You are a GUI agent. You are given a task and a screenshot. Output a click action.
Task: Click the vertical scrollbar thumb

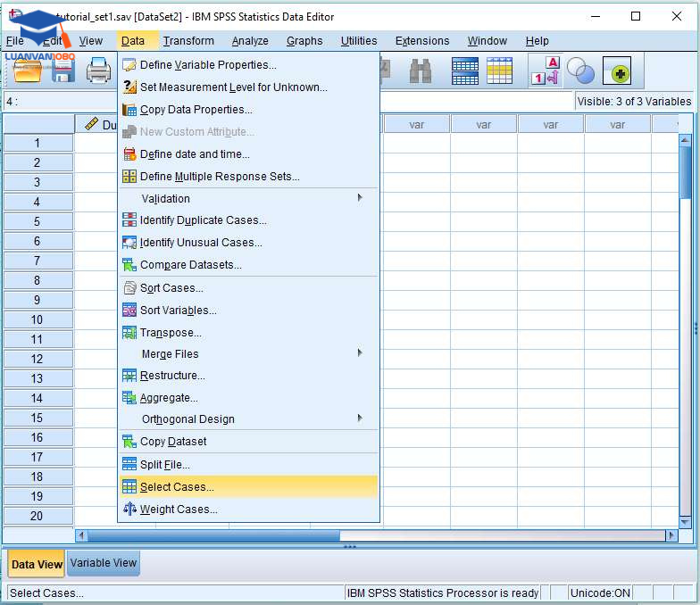[x=684, y=172]
